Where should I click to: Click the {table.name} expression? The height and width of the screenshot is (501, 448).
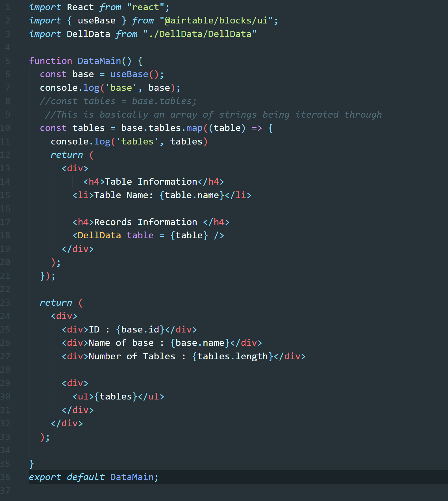point(192,195)
